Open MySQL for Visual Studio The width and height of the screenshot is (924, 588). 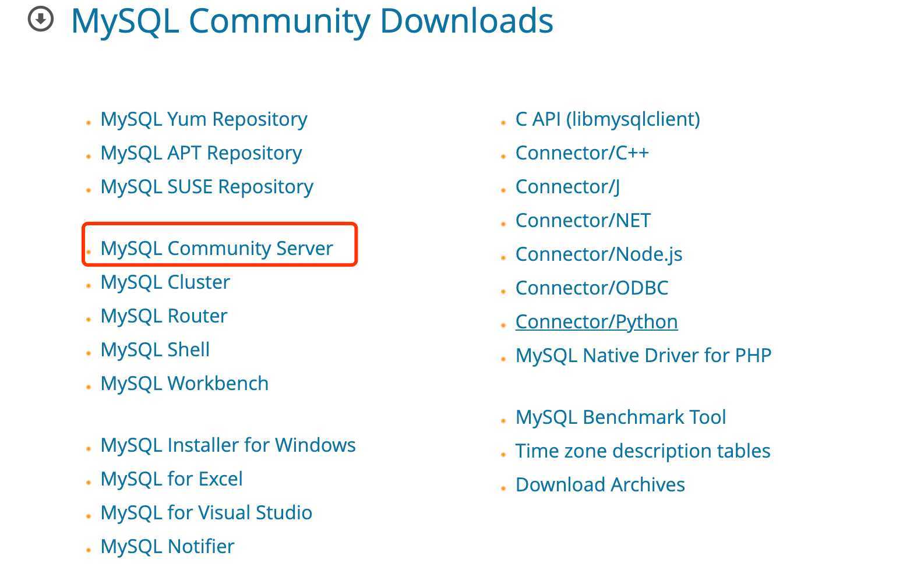(x=206, y=512)
